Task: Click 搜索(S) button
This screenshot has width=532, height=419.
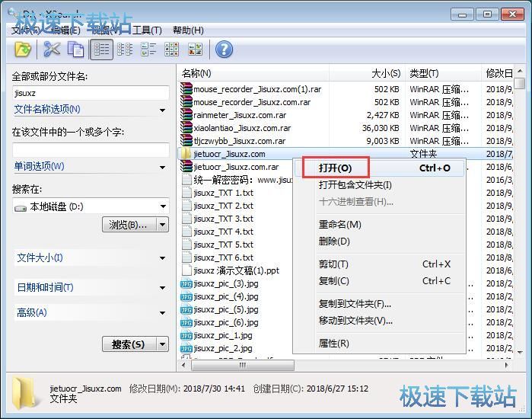Action: (x=129, y=344)
